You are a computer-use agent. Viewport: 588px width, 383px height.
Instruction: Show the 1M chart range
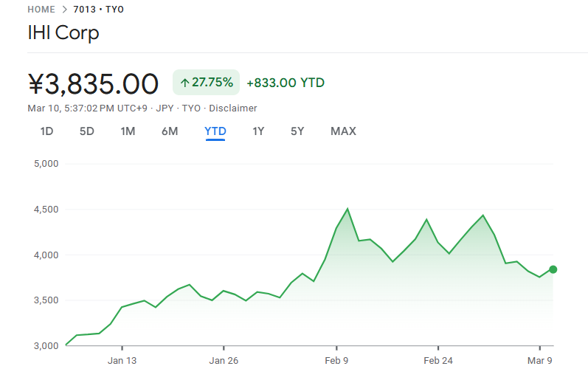(128, 131)
